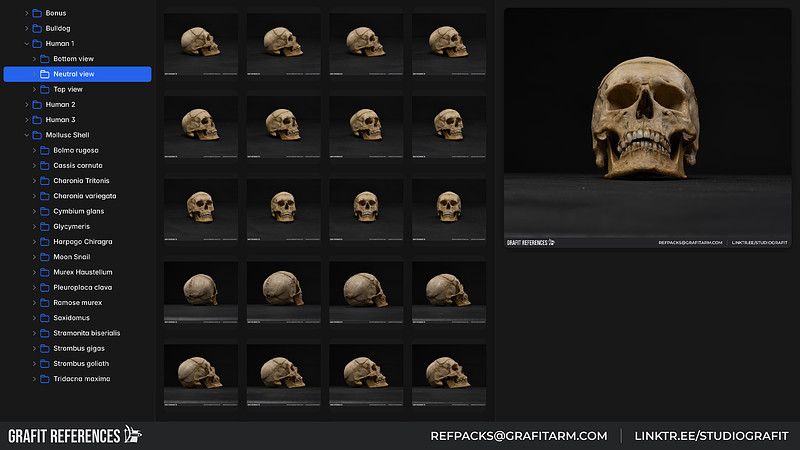
Task: Click the Charonia variegata folder icon
Action: click(45, 196)
